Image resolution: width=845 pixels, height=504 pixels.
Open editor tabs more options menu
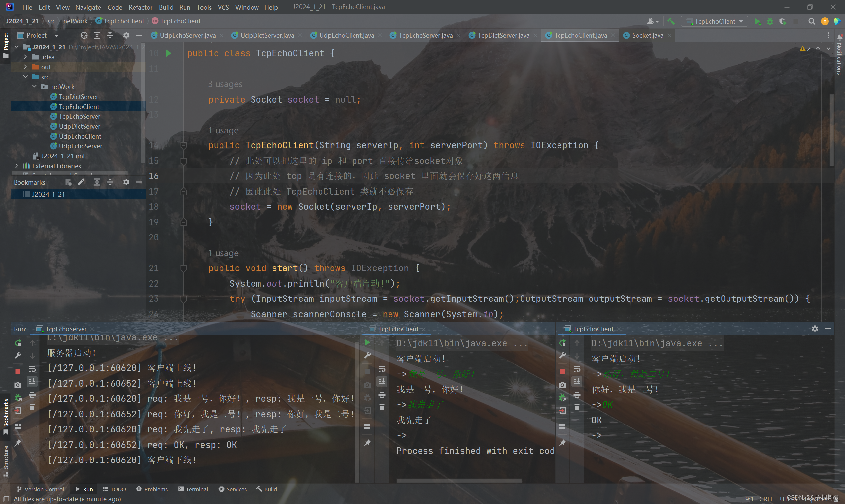point(828,35)
